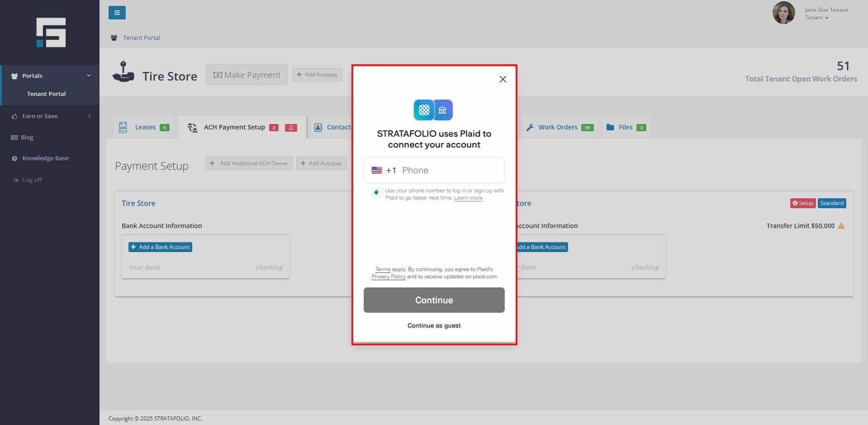Open the Tenant user dropdown

point(816,18)
